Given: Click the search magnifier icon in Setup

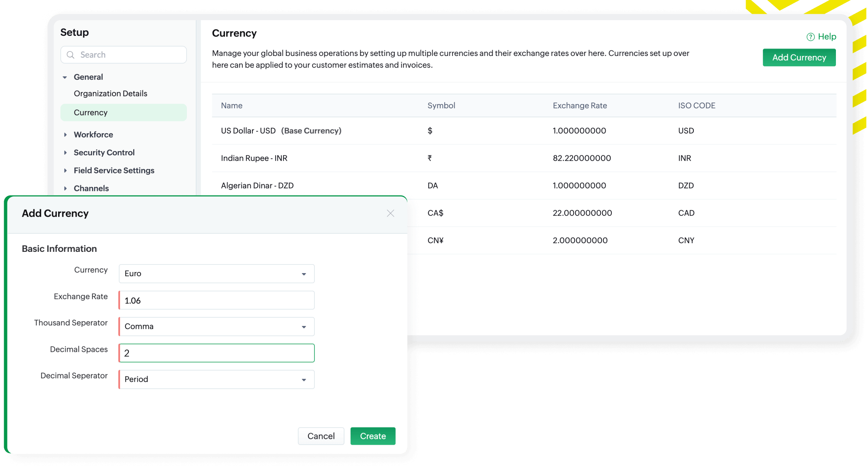Looking at the screenshot, I should point(70,55).
